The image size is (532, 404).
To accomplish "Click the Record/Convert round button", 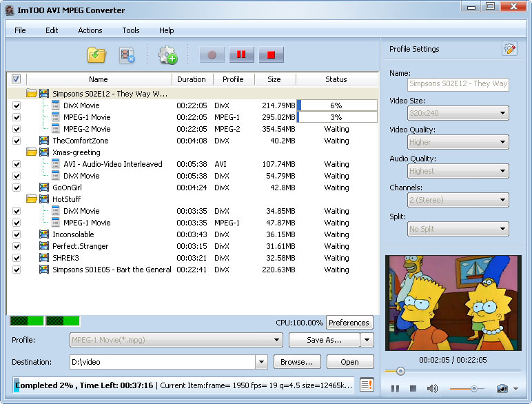I will pos(212,54).
